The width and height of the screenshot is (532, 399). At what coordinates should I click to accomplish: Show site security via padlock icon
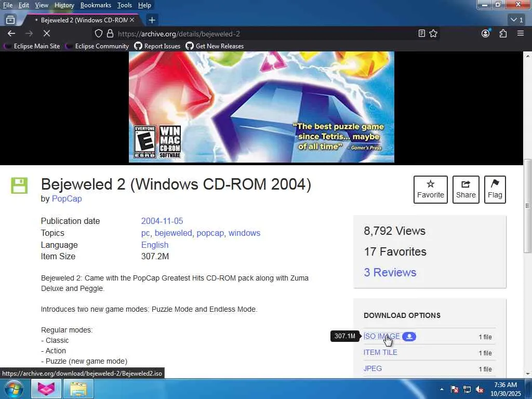tap(110, 33)
